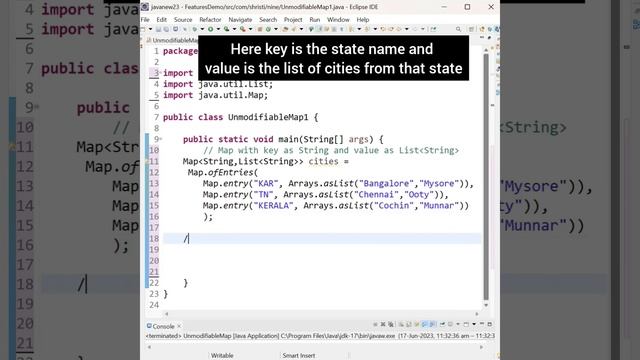Open the Navigate menu
640x360 pixels.
tap(240, 20)
